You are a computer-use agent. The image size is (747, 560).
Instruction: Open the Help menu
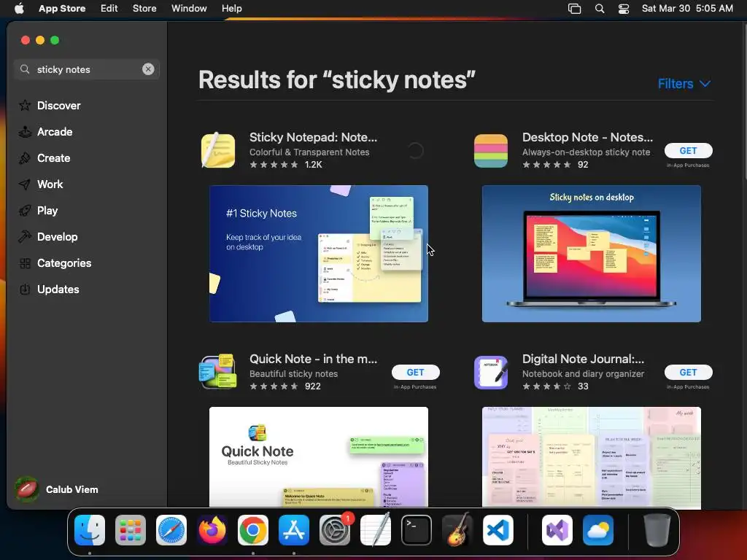pyautogui.click(x=231, y=9)
